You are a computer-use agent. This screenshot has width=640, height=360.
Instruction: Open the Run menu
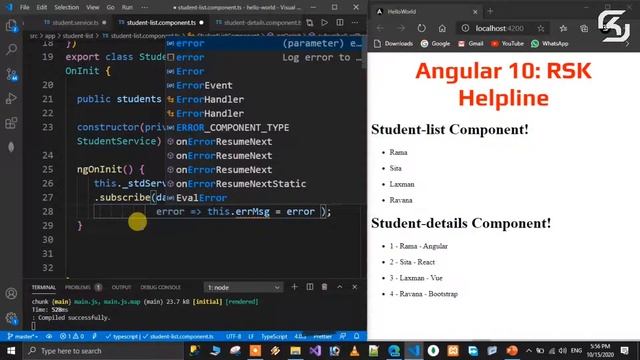click(x=127, y=7)
